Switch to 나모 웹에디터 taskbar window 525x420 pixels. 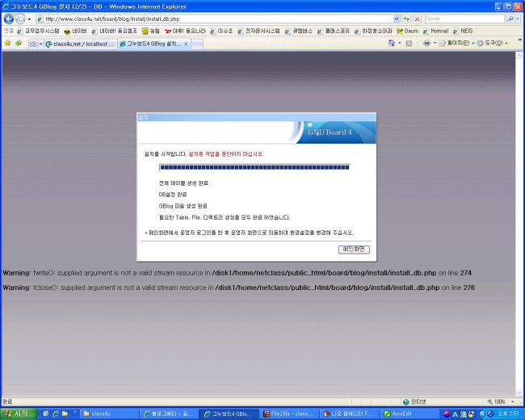pyautogui.click(x=349, y=414)
